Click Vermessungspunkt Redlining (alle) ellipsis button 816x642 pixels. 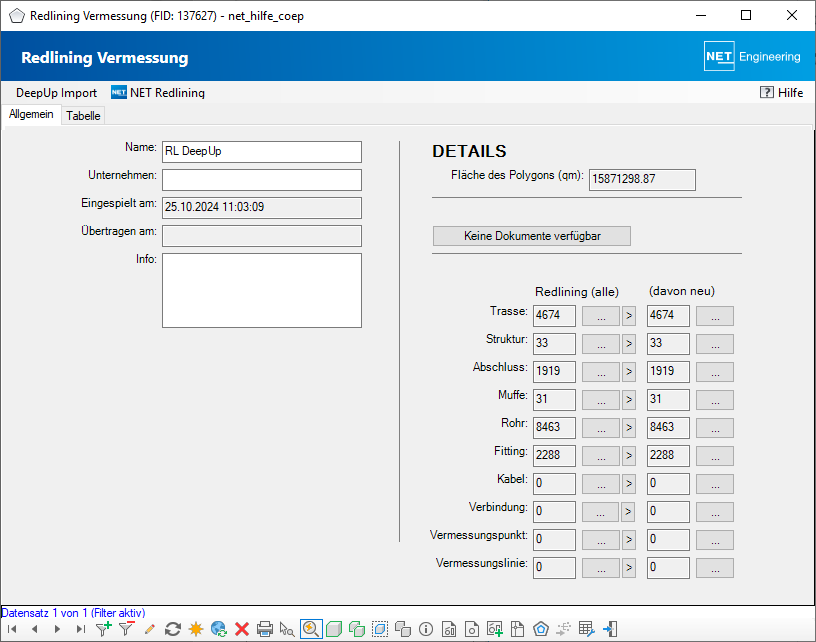(601, 541)
